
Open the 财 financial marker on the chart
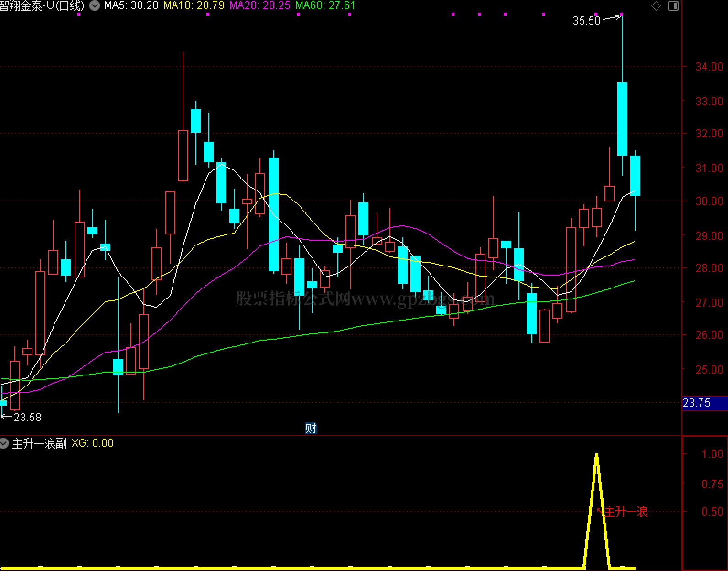pos(311,428)
